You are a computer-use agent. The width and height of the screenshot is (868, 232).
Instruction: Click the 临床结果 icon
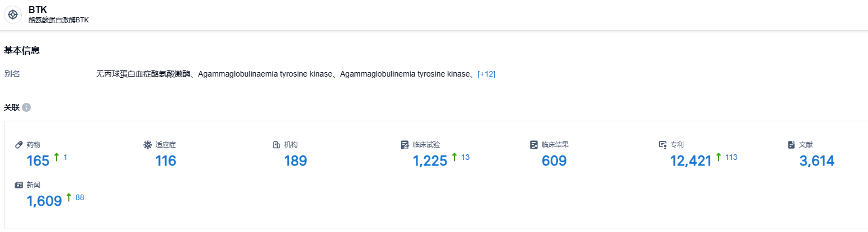(534, 145)
